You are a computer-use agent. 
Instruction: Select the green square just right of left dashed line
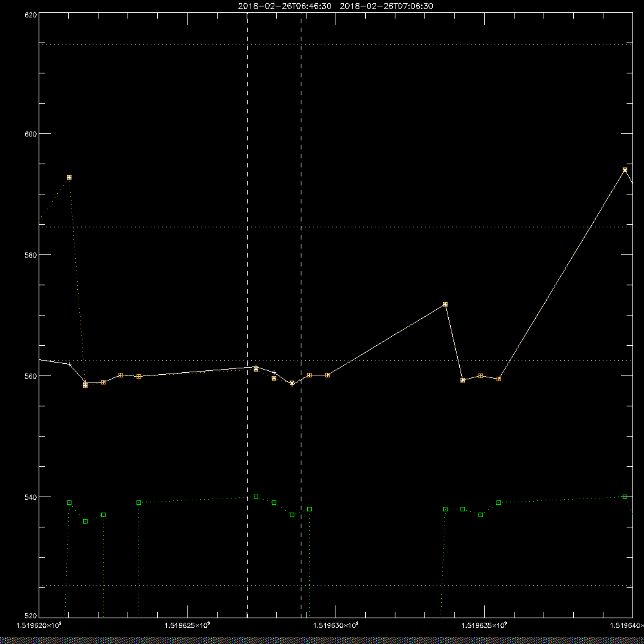(256, 497)
